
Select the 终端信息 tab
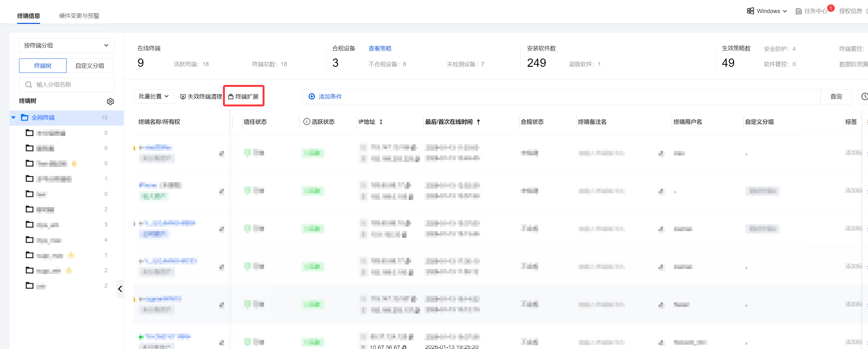pos(29,16)
